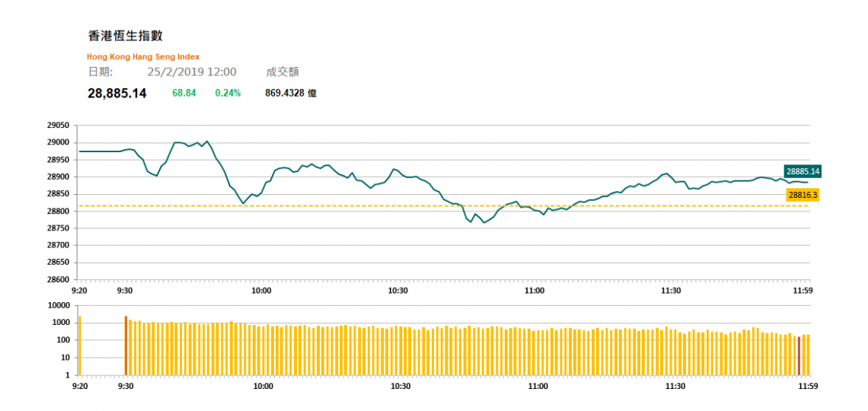Screen dimensions: 868x411
Task: Click the 28800 y-axis label
Action: (x=59, y=212)
